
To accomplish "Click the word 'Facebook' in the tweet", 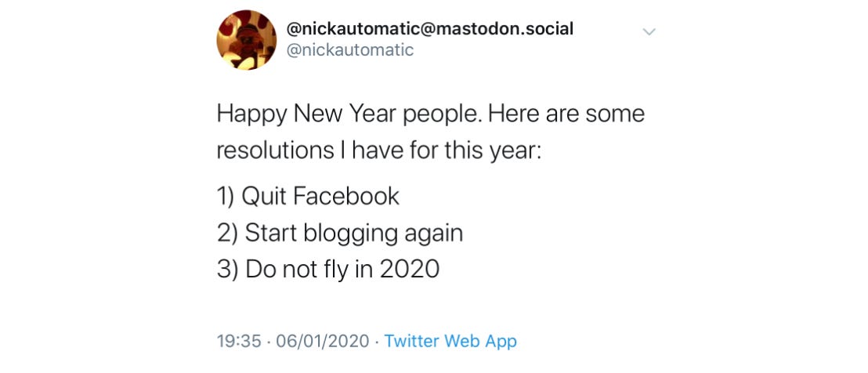I will tap(346, 196).
